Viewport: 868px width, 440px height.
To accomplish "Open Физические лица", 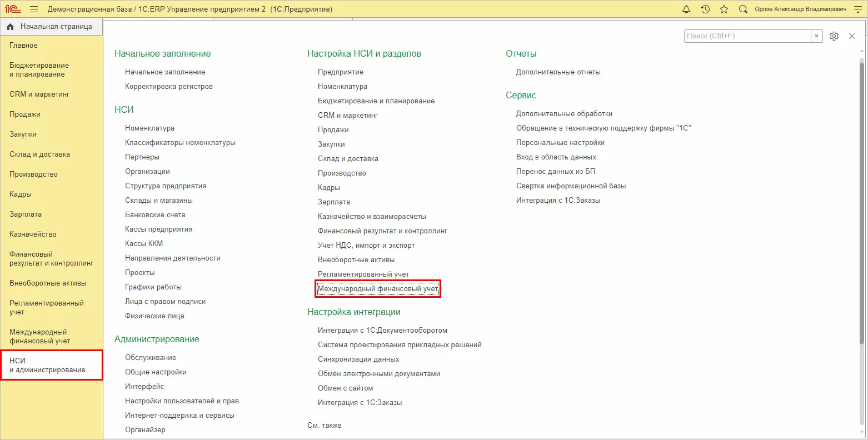I will (x=154, y=316).
